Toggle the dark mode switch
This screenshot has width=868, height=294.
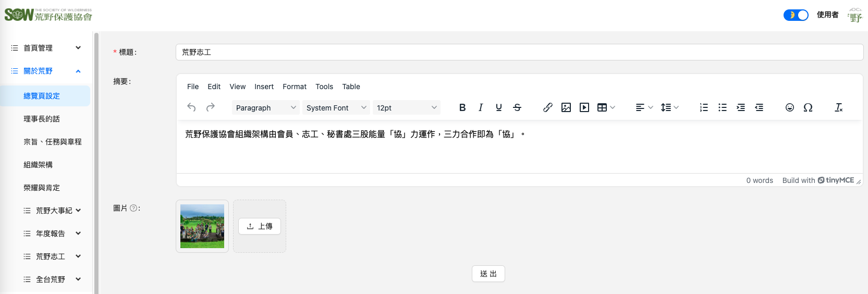(796, 15)
